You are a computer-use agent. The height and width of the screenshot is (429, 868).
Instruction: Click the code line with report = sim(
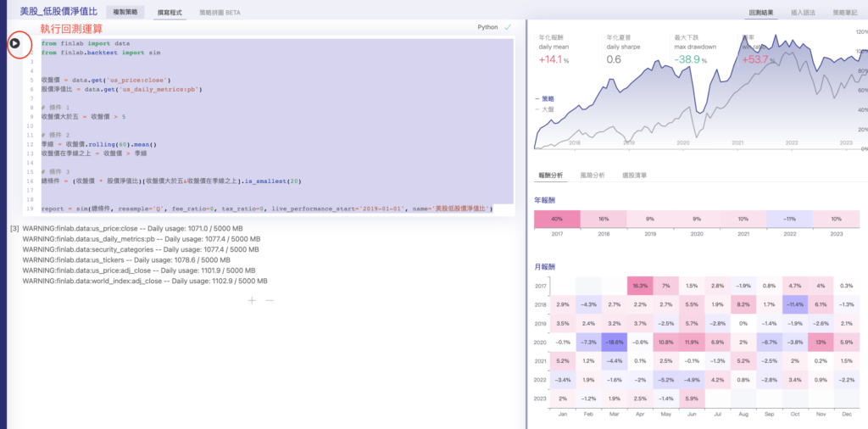tap(267, 209)
